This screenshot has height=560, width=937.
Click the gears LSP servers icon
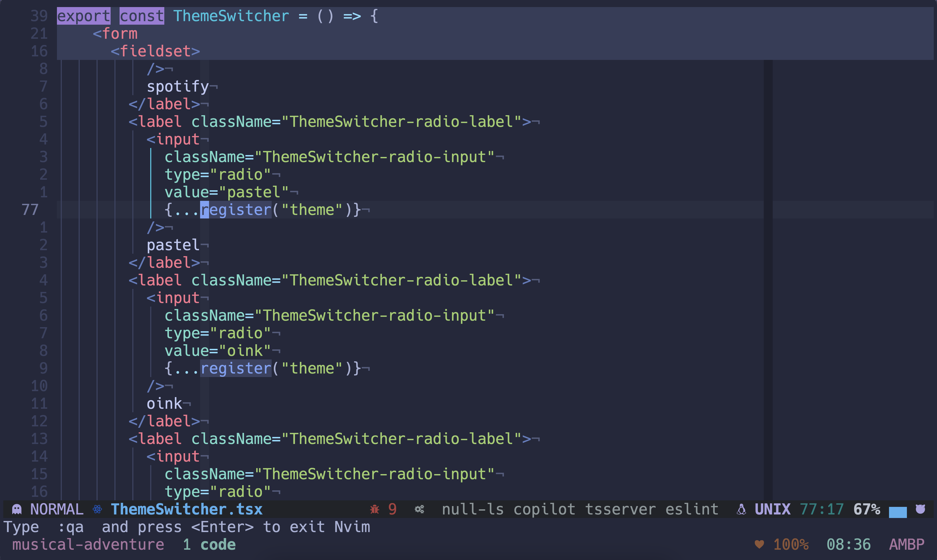pyautogui.click(x=419, y=509)
